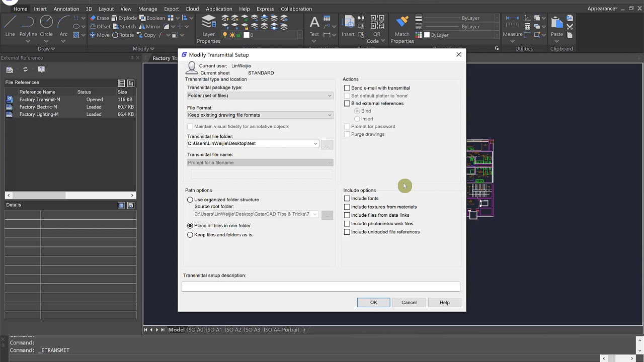Expand QR Code dropdown arrow

tap(383, 41)
